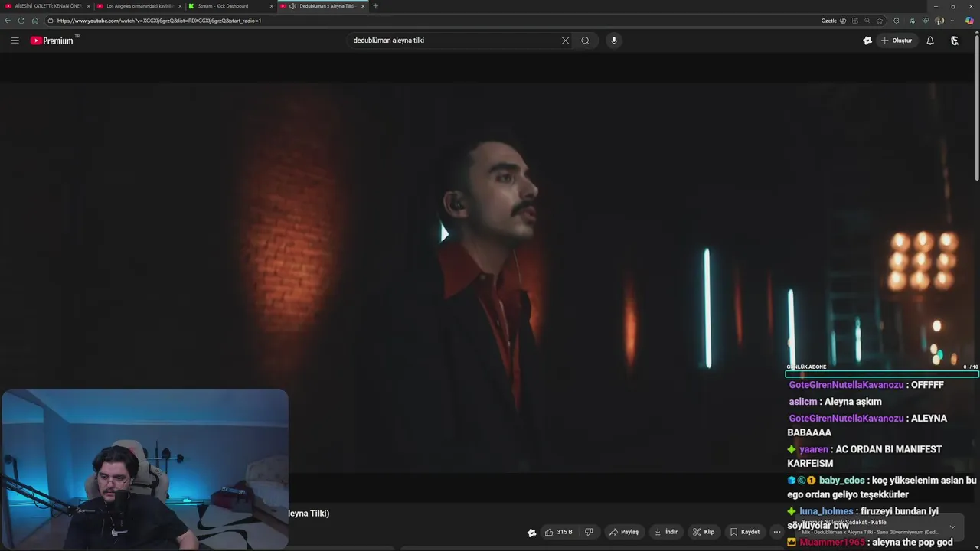Open the YouTube hamburger guide menu
The image size is (980, 551).
[15, 41]
